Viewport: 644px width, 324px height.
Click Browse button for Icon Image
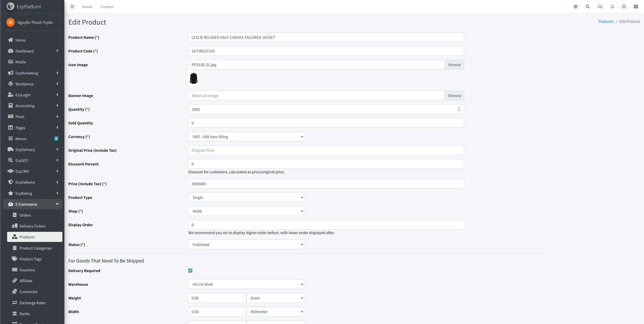point(454,65)
